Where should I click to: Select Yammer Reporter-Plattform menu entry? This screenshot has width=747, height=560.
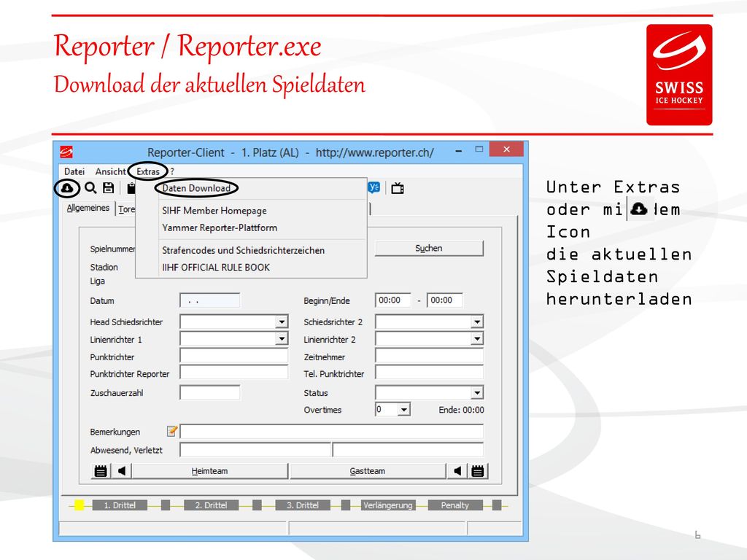[220, 227]
